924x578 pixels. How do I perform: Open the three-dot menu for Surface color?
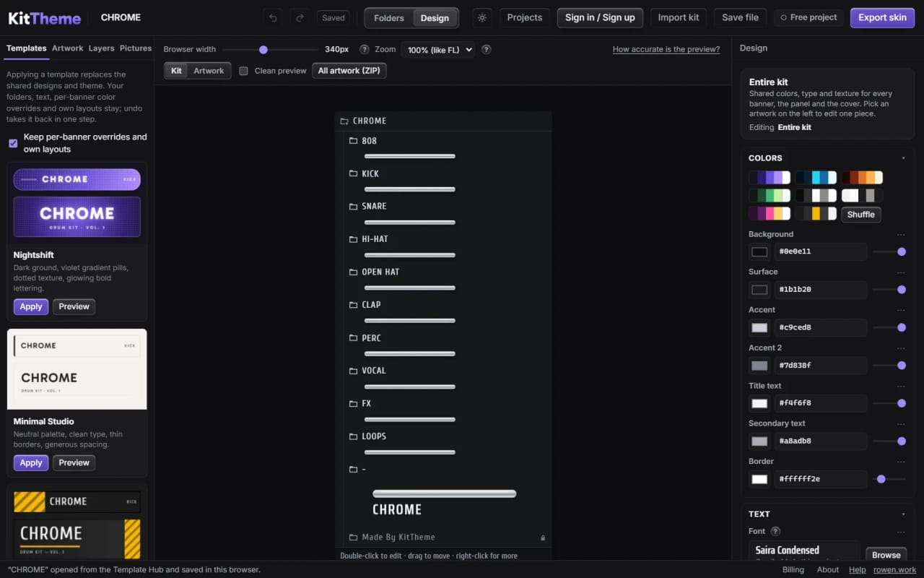(x=901, y=272)
